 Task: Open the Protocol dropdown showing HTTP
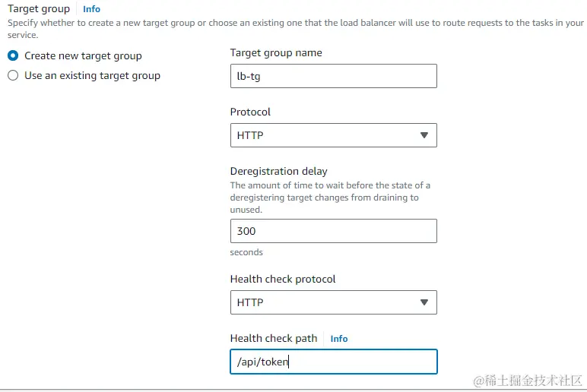click(334, 135)
